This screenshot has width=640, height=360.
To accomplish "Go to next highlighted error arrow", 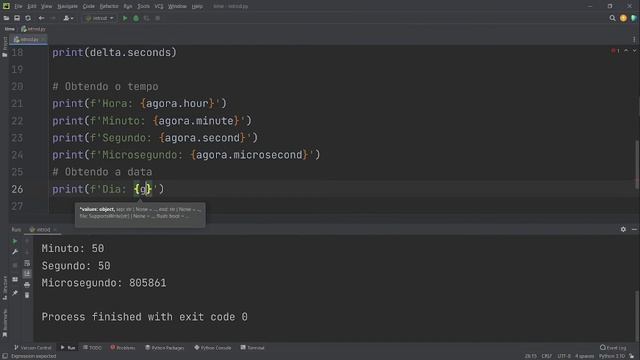I will pos(634,51).
